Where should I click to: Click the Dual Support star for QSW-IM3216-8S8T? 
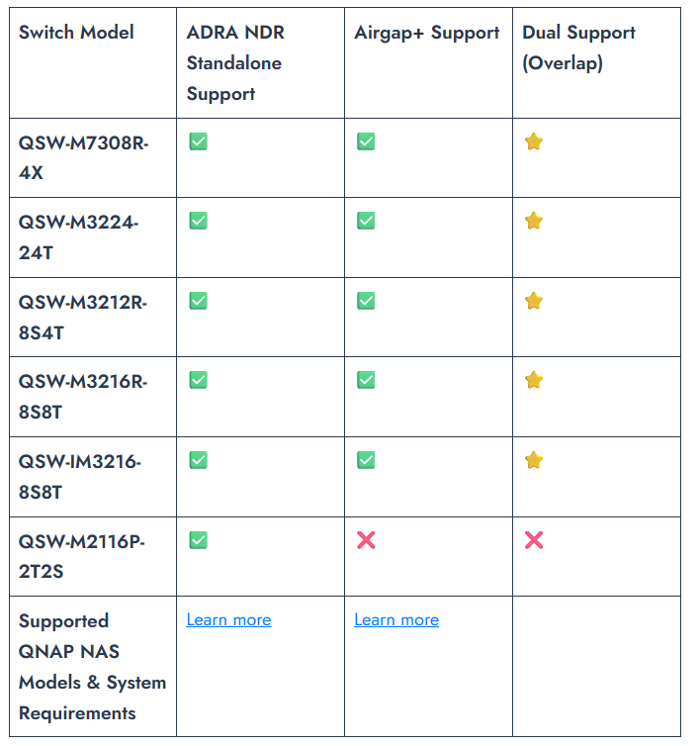[534, 460]
